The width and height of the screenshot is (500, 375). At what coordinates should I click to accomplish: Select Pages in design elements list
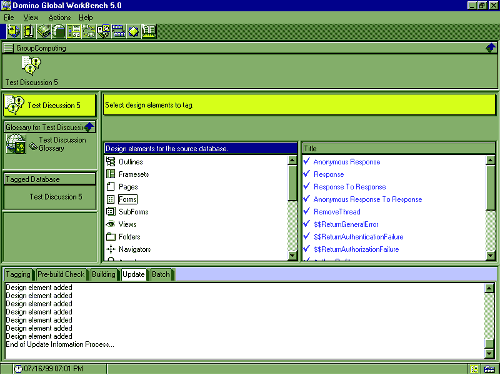click(128, 187)
